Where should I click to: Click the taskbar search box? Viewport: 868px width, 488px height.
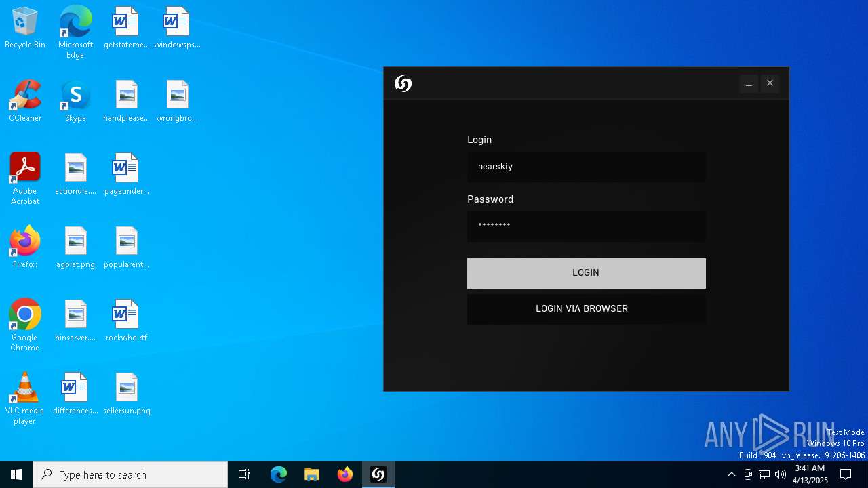click(130, 474)
